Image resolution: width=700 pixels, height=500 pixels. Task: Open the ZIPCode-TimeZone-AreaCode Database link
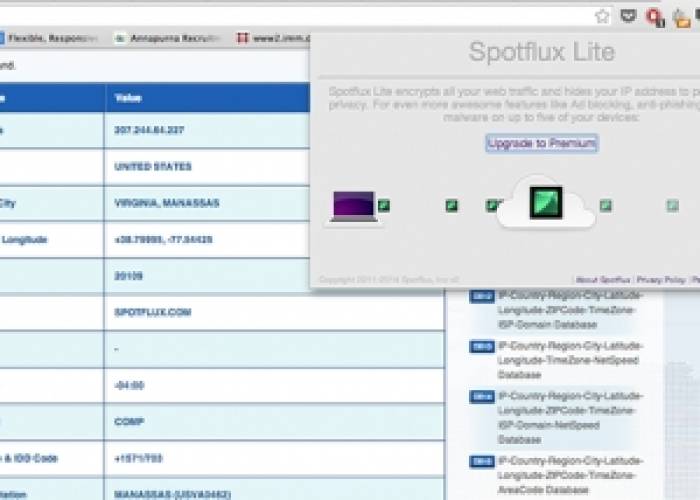coord(570,475)
